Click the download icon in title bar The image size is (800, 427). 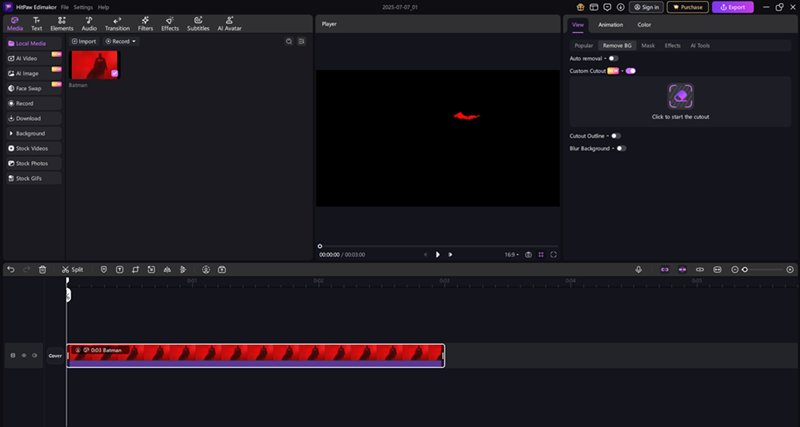point(620,7)
